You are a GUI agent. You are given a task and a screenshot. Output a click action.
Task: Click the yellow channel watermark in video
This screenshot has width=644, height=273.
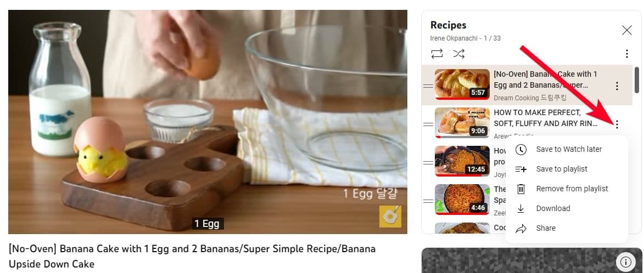point(390,217)
